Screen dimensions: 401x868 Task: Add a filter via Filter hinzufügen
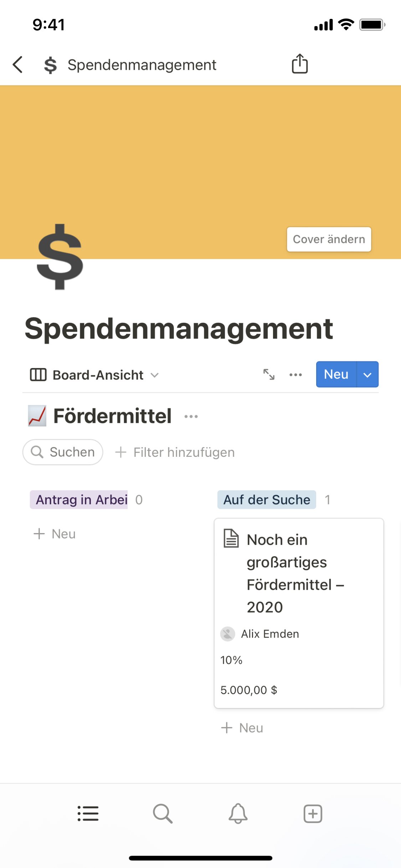tap(175, 452)
